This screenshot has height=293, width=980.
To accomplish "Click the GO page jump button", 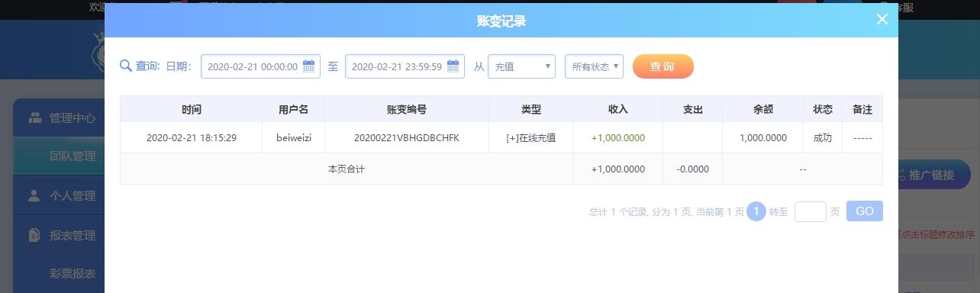I will [x=864, y=211].
